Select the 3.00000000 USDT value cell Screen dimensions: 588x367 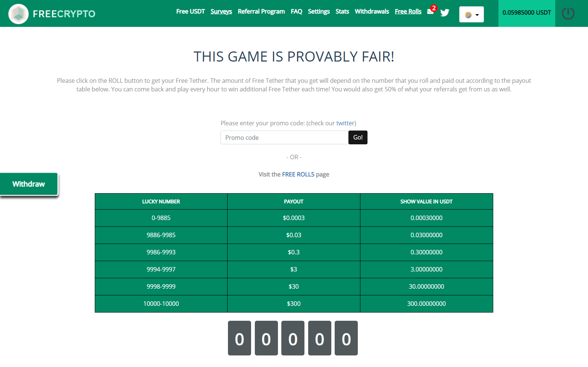point(426,269)
